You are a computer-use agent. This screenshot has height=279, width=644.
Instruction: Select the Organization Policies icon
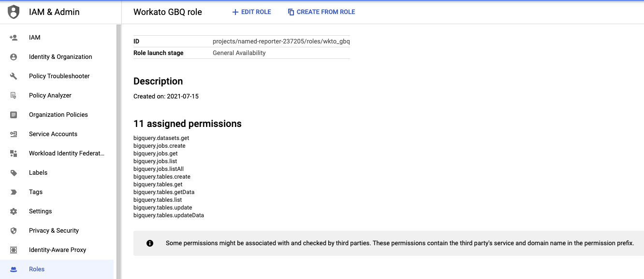[x=14, y=114]
